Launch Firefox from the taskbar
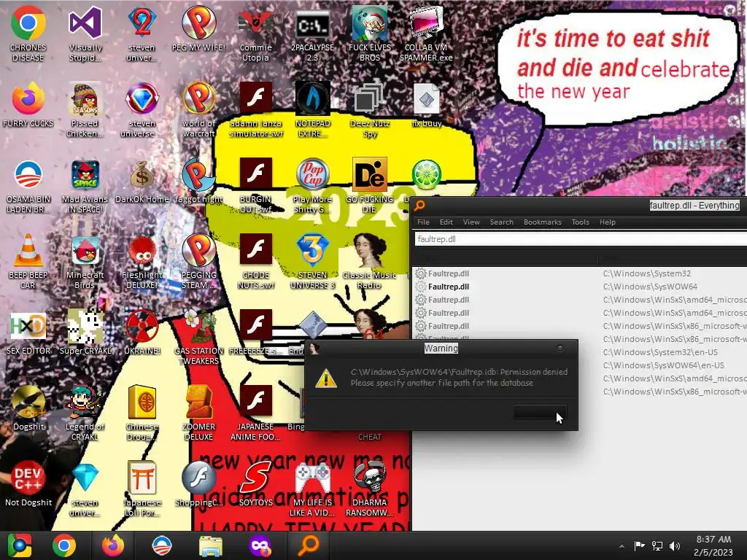The height and width of the screenshot is (560, 747). tap(113, 545)
